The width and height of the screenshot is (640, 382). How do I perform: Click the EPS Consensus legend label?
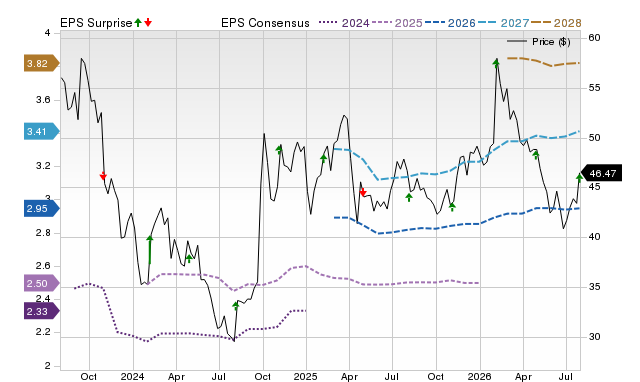[x=265, y=23]
